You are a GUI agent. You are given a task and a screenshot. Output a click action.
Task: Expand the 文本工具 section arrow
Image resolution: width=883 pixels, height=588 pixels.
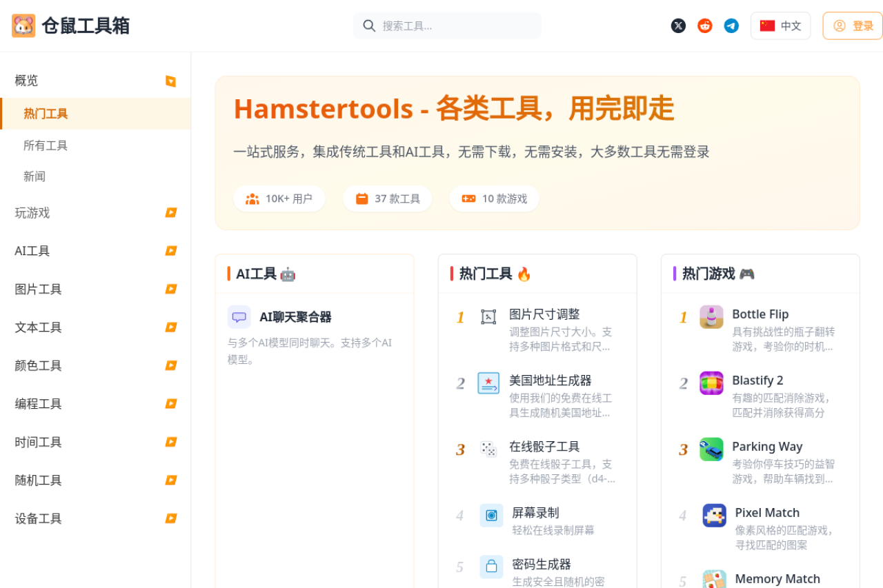tap(170, 327)
